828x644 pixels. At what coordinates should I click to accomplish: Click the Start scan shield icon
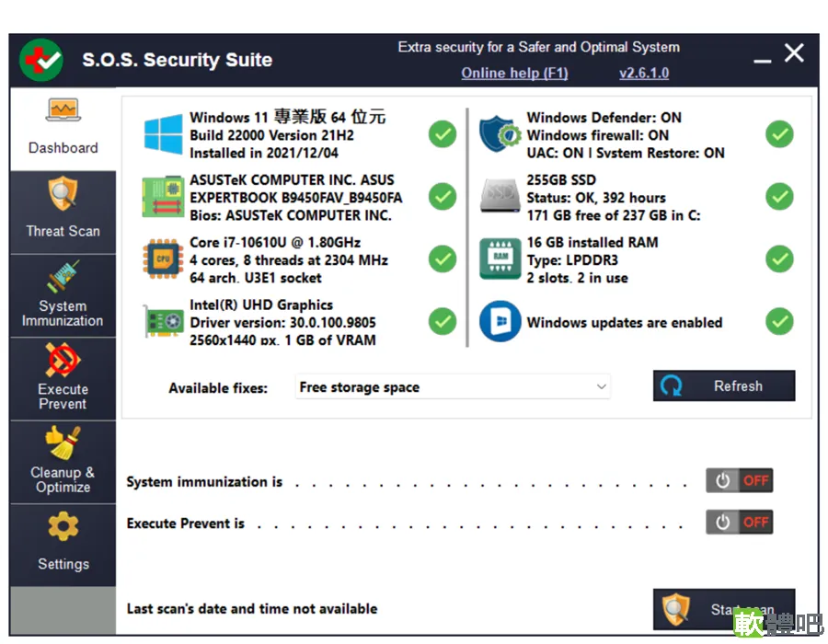(x=676, y=609)
